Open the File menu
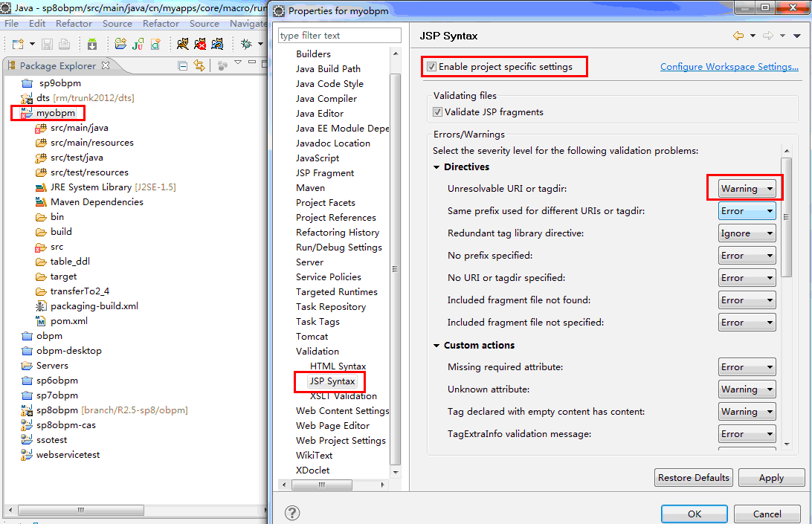This screenshot has width=812, height=524. coord(11,23)
